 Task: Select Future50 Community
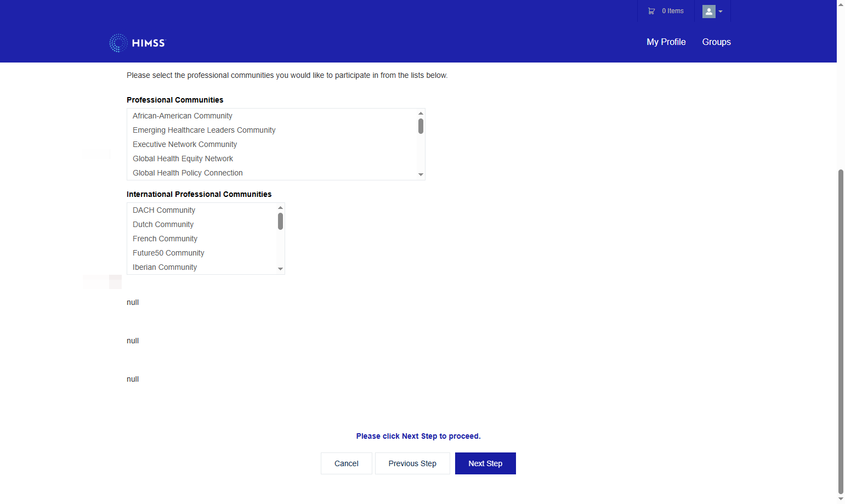click(202, 253)
